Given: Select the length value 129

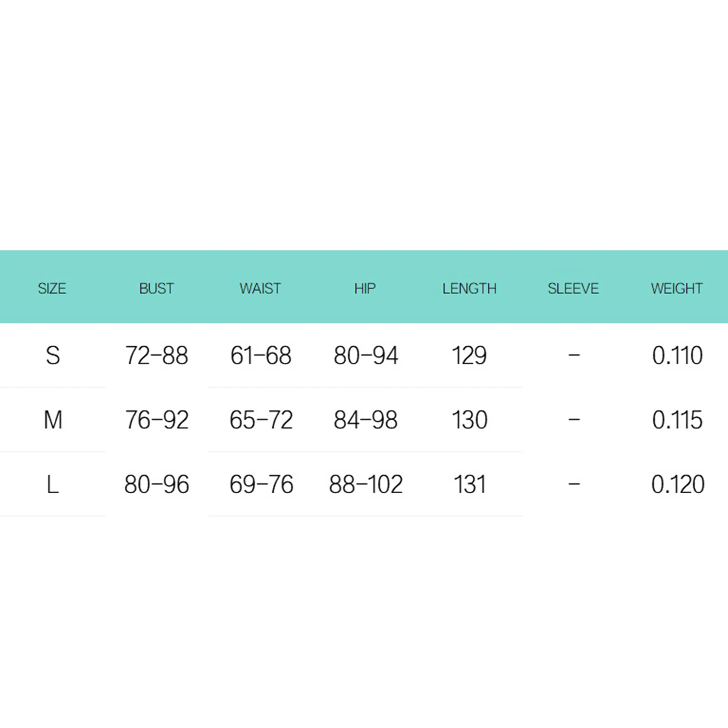Looking at the screenshot, I should tap(469, 355).
